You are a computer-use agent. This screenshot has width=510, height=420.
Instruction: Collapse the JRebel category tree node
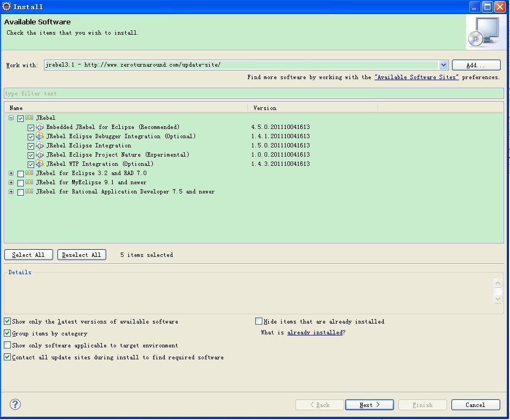tap(11, 118)
